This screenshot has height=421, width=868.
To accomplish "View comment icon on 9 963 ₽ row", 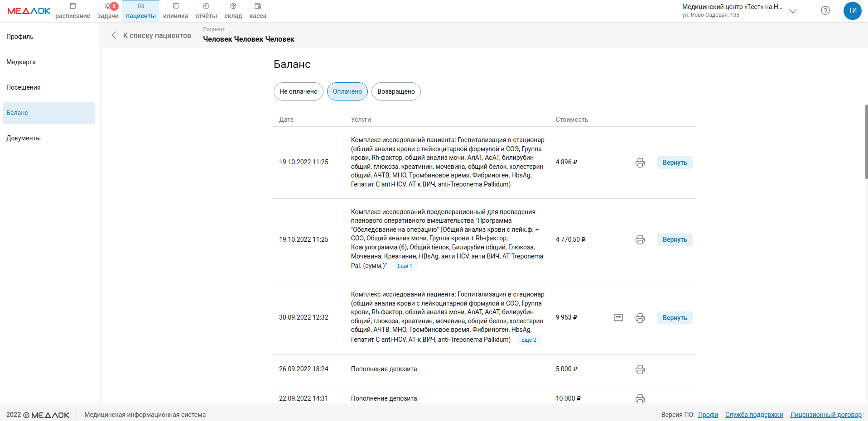I will point(618,318).
